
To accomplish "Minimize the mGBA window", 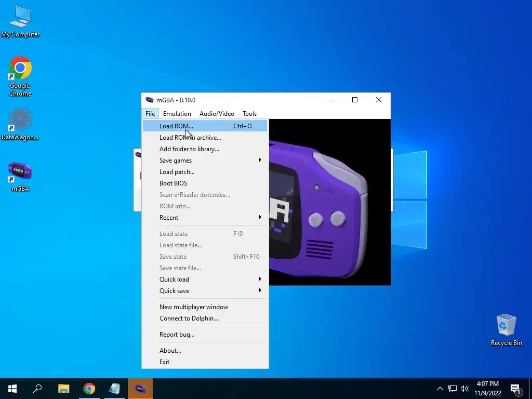I will click(331, 100).
